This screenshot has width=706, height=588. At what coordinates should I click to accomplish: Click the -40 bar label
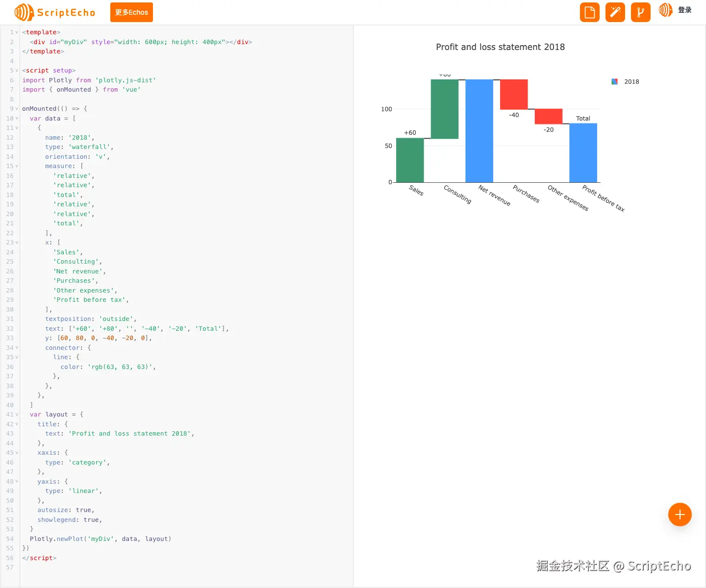point(514,115)
